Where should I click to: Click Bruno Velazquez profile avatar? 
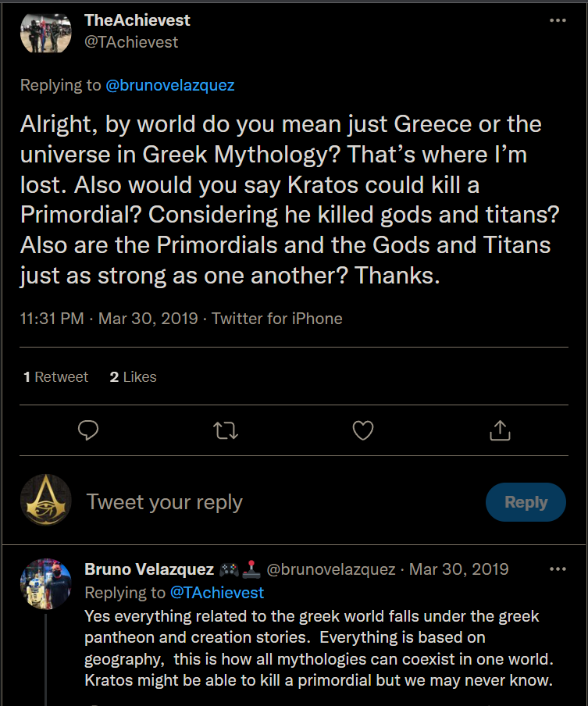46,583
